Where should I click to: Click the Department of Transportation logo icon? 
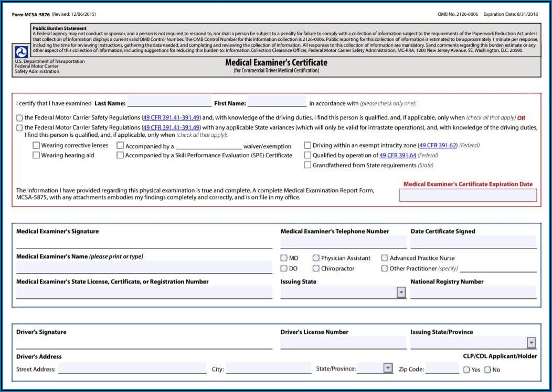(x=22, y=52)
